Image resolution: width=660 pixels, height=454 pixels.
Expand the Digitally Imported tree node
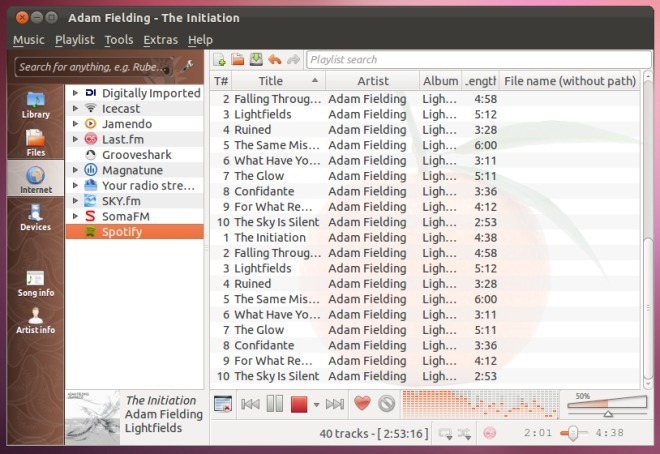75,93
